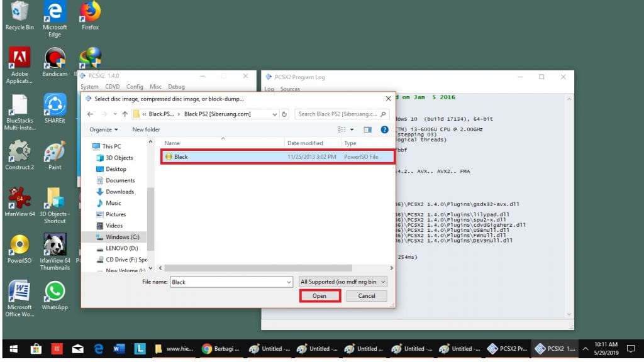Expand the file type filter dropdown
Image resolution: width=644 pixels, height=362 pixels.
click(343, 282)
